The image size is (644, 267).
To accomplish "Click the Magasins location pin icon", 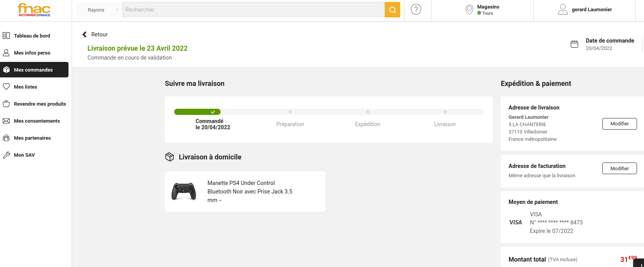I will tap(469, 10).
